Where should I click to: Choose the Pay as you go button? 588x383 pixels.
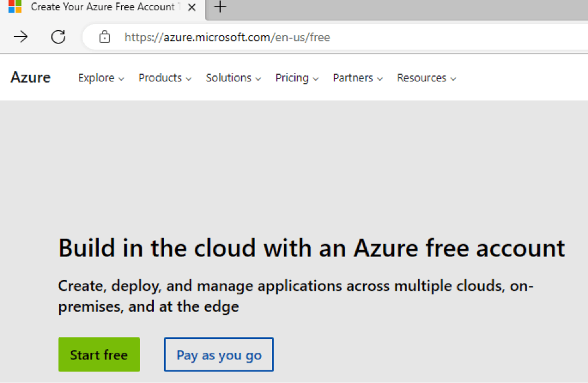click(x=218, y=355)
